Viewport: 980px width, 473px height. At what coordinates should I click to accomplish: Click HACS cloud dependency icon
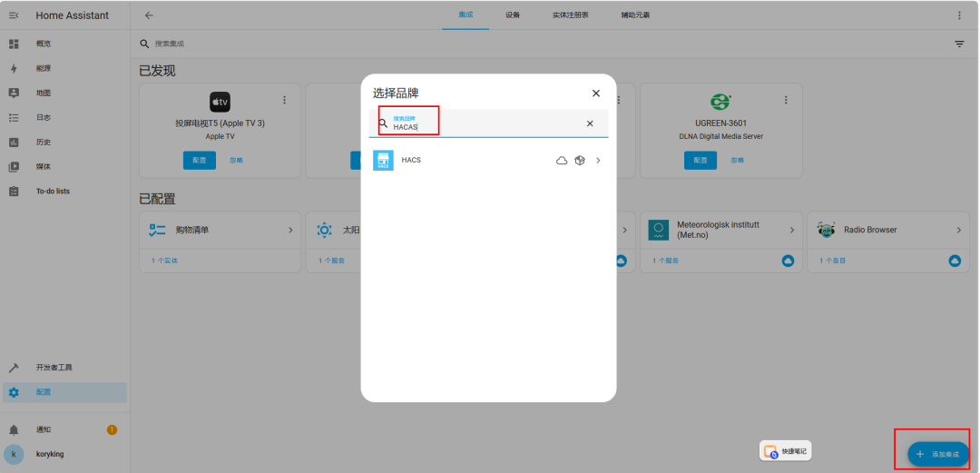(x=562, y=160)
